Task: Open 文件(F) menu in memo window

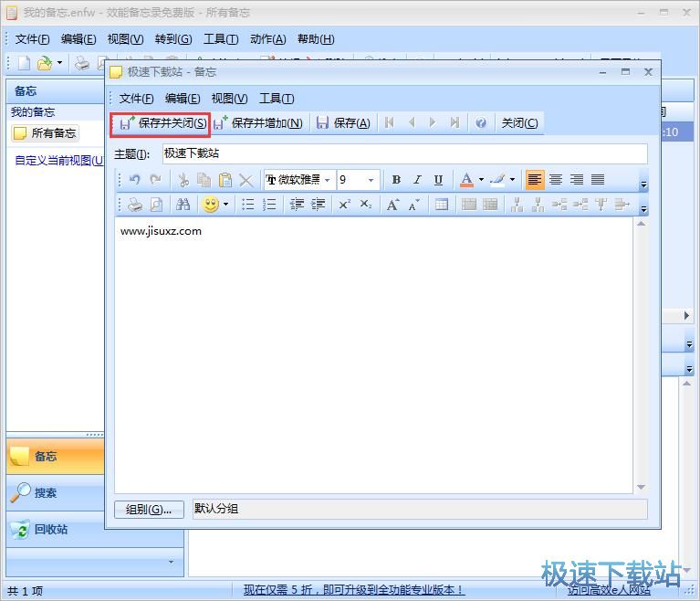Action: 136,99
